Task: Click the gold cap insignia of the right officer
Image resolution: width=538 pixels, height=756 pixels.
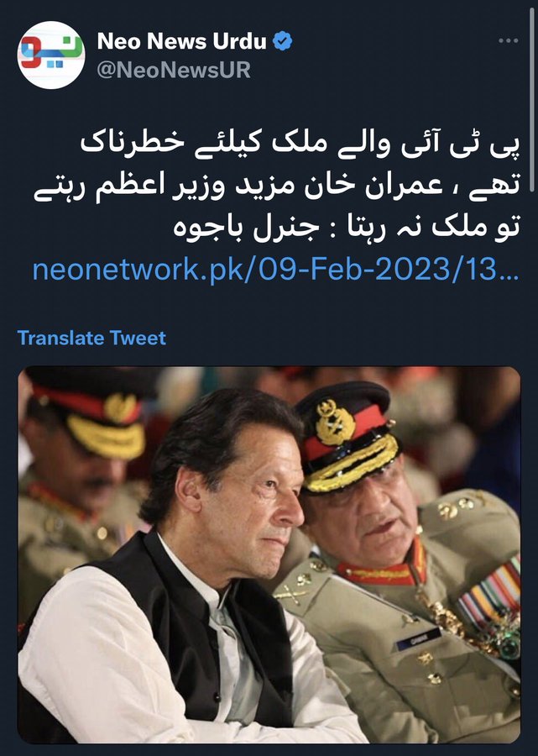Action: 334,423
